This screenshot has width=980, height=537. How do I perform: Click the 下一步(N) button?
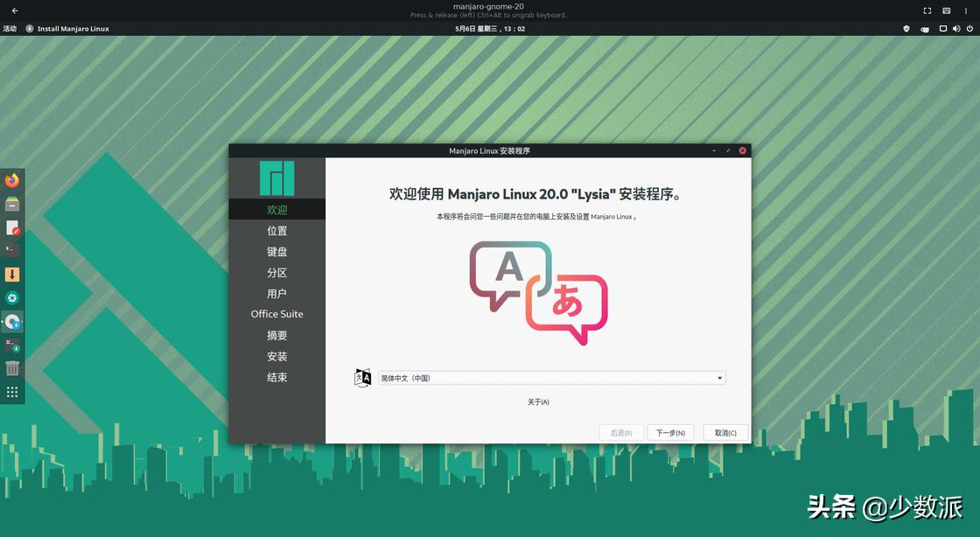[x=670, y=432]
